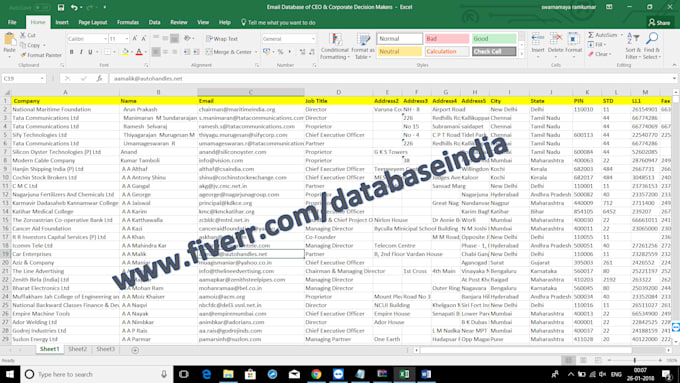The width and height of the screenshot is (680, 383).
Task: Open the Calibri font name dropdown
Action: tap(105, 39)
